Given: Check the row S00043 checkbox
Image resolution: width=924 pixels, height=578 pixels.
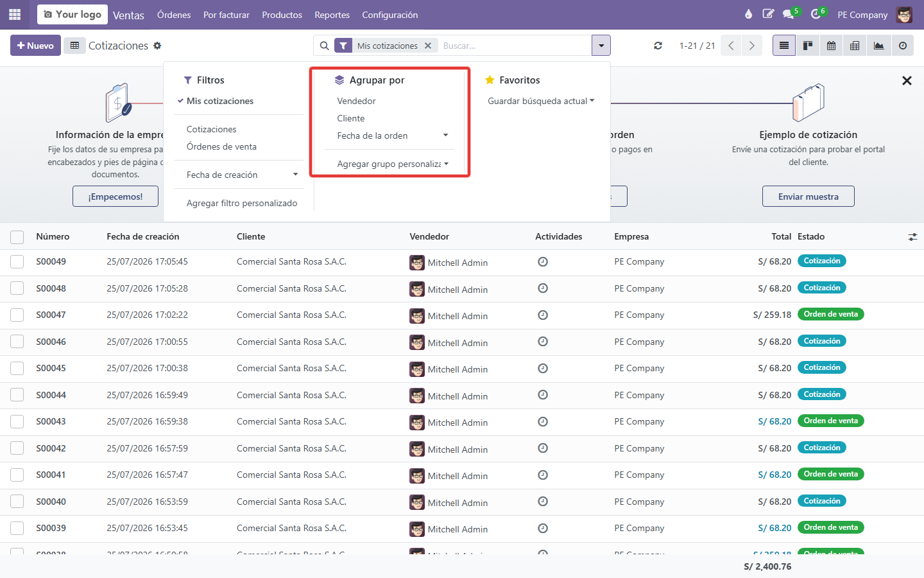Looking at the screenshot, I should [x=17, y=422].
